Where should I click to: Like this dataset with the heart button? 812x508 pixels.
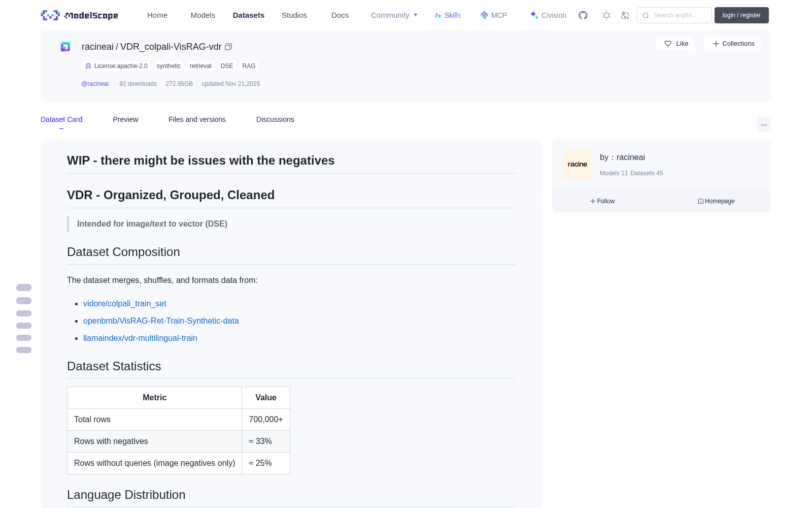[676, 44]
